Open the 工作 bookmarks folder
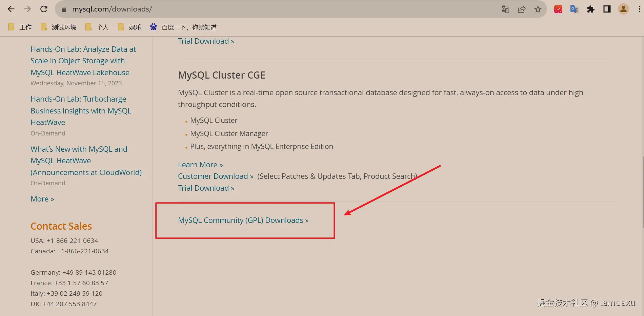644x316 pixels. (x=20, y=27)
